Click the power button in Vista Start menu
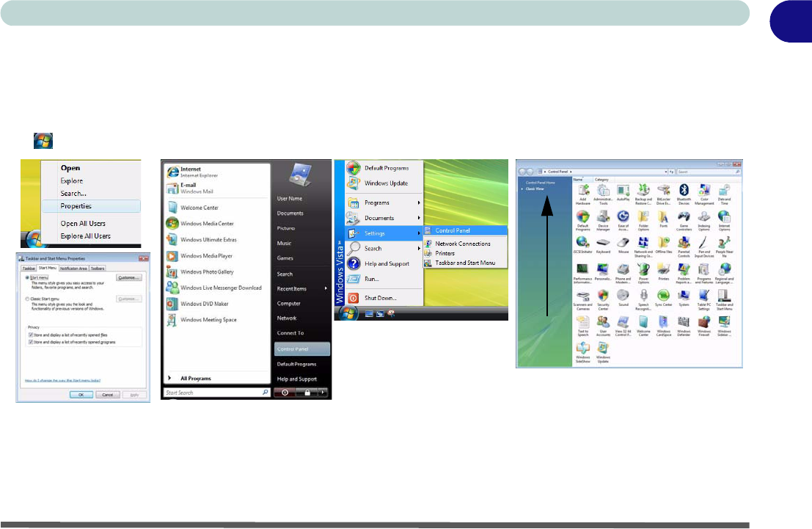 coord(285,393)
